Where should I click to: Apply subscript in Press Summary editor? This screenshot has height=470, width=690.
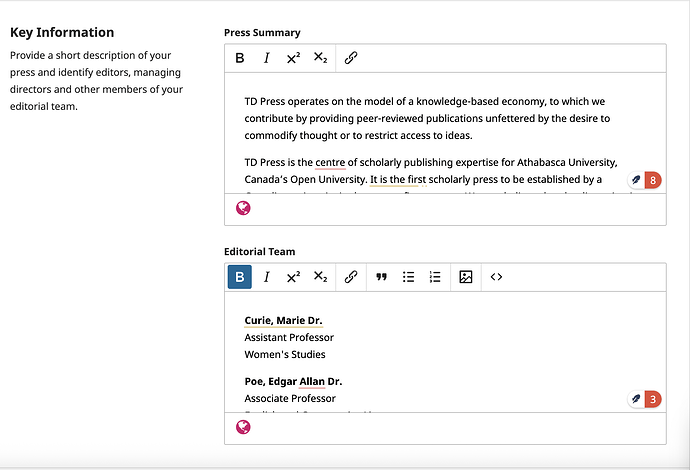[320, 58]
